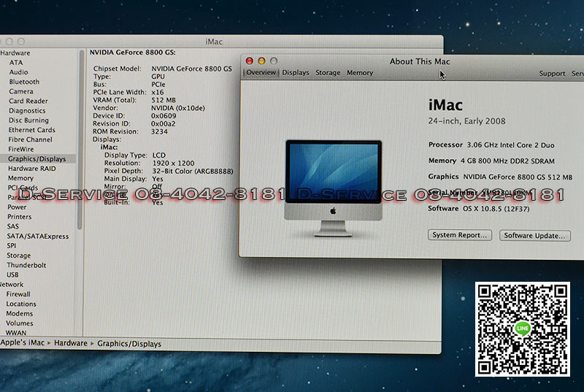Select Printers in the sidebar
This screenshot has height=392, width=584.
click(20, 217)
